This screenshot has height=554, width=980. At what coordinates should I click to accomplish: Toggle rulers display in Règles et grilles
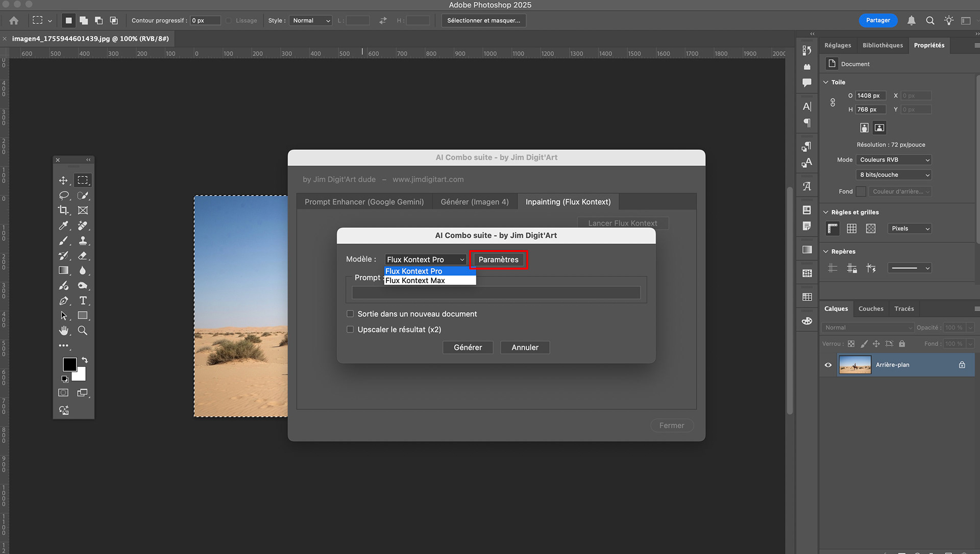point(832,229)
